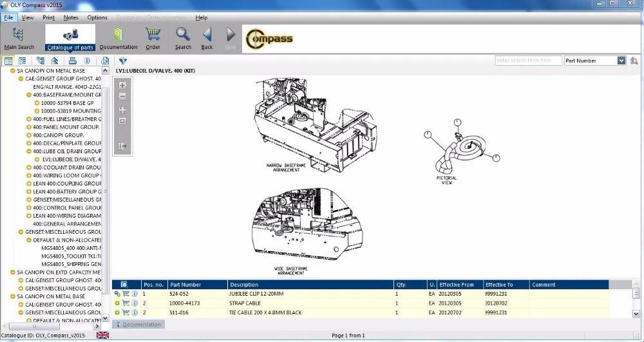Click the info icon above the tree
Screen dimensions: 644x342
pos(87,61)
